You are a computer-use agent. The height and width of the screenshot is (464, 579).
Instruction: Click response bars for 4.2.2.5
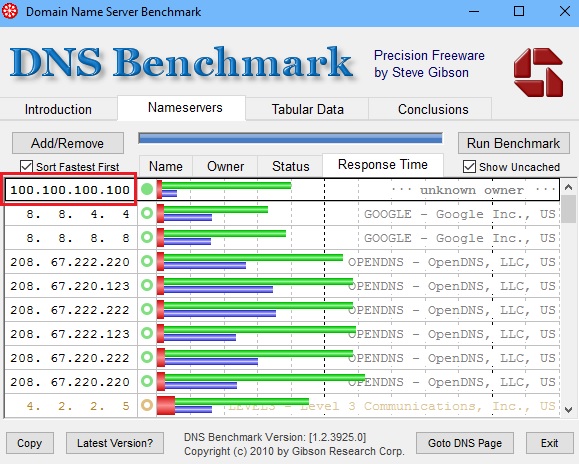coord(233,405)
